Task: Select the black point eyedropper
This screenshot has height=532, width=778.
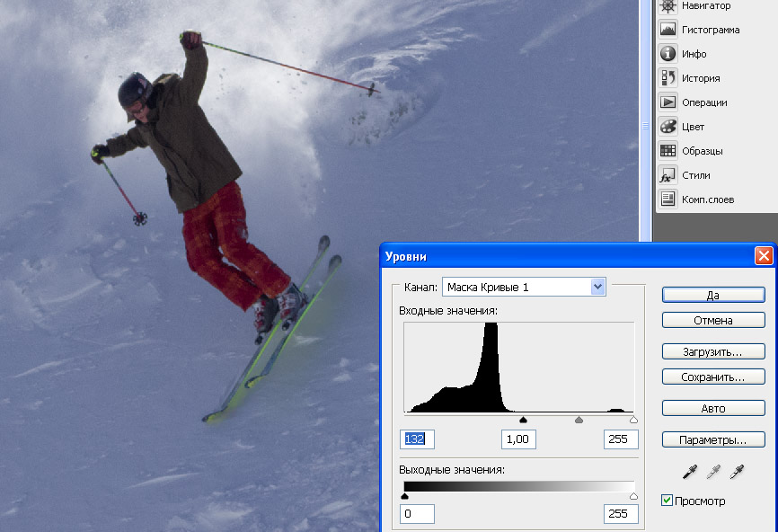Action: click(690, 471)
